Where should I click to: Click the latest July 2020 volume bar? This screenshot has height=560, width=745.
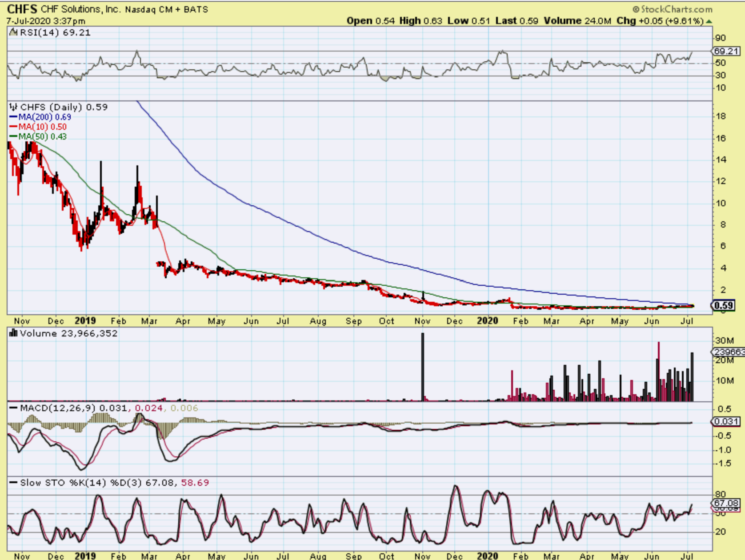tap(692, 377)
